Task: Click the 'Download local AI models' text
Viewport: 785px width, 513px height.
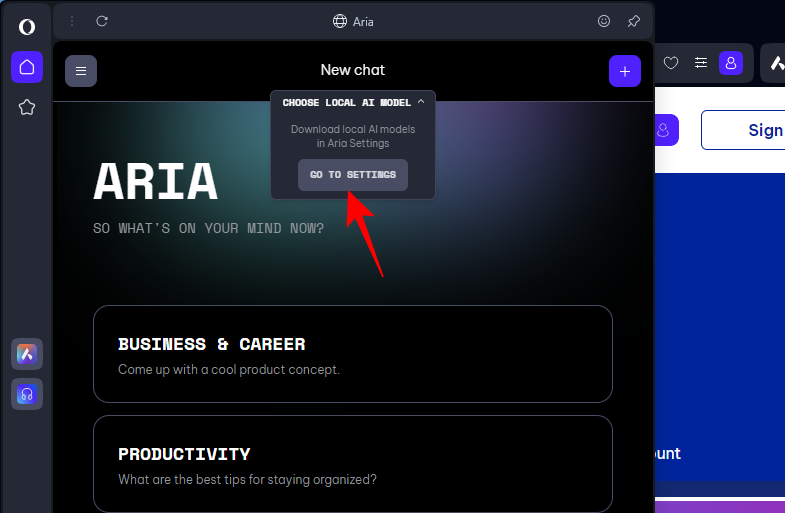Action: (353, 129)
